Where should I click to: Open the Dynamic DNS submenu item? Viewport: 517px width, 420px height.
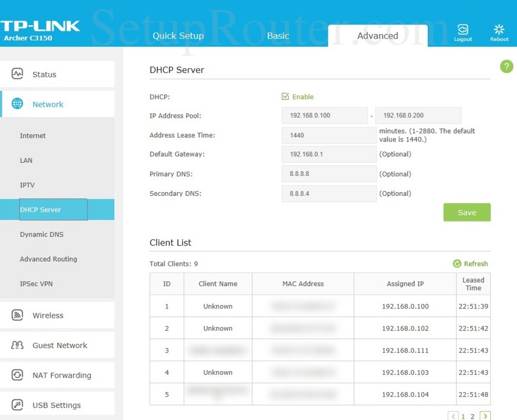coord(41,234)
